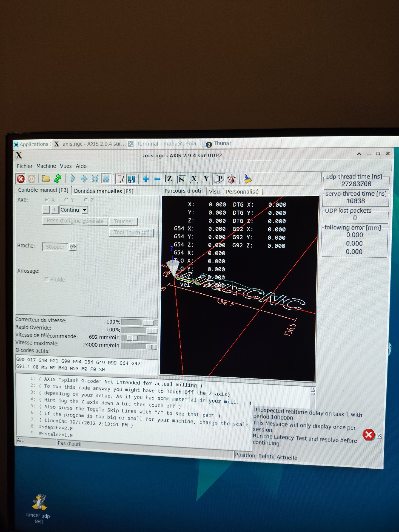
Task: Switch to Thunar in the taskbar
Action: pyautogui.click(x=218, y=144)
